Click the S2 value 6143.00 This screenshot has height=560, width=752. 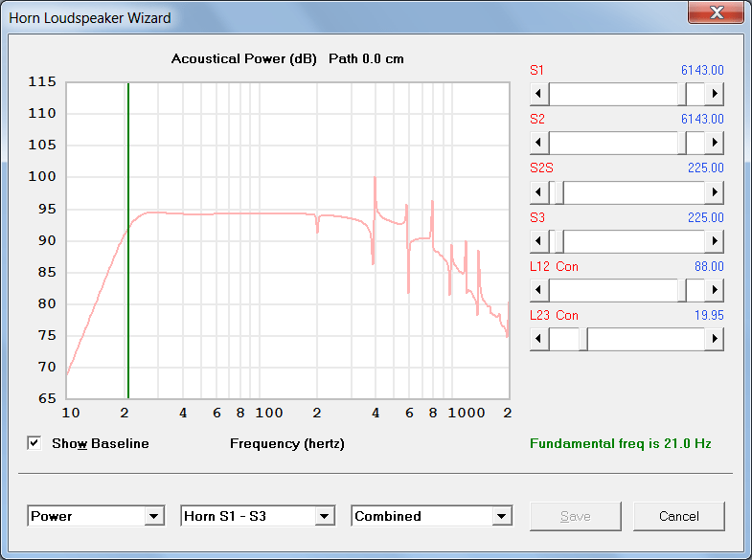click(x=702, y=119)
